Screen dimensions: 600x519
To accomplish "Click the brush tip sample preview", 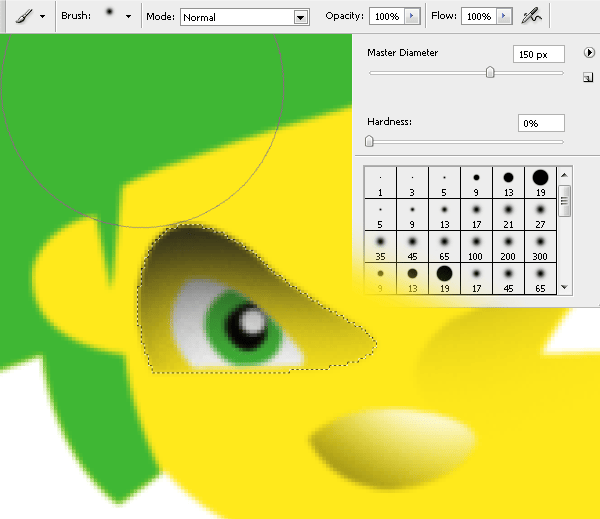I will click(109, 12).
